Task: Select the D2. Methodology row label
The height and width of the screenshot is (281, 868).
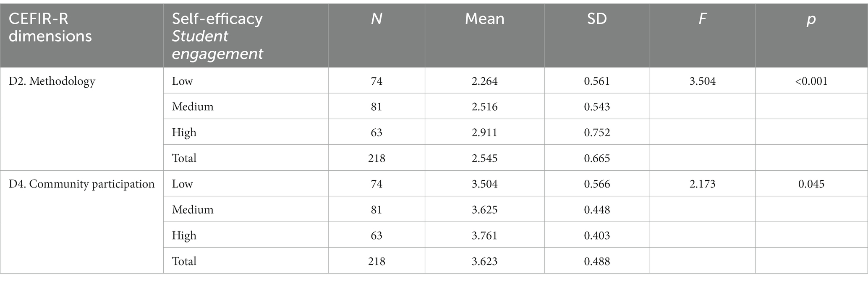Action: click(52, 81)
